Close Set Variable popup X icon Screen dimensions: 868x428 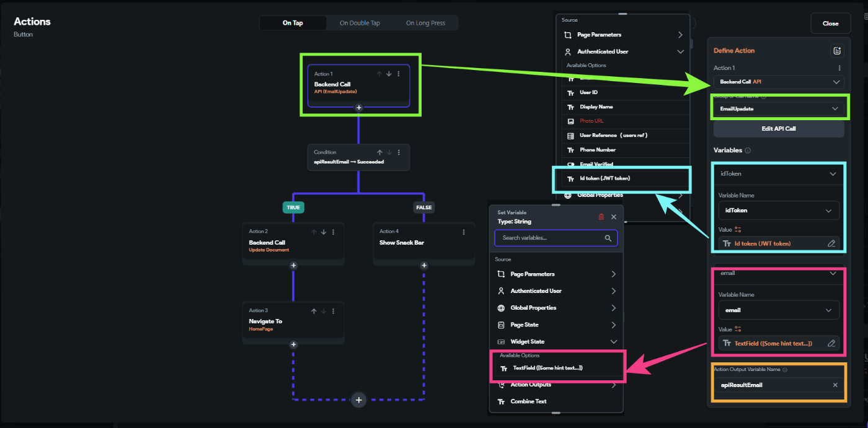(614, 217)
